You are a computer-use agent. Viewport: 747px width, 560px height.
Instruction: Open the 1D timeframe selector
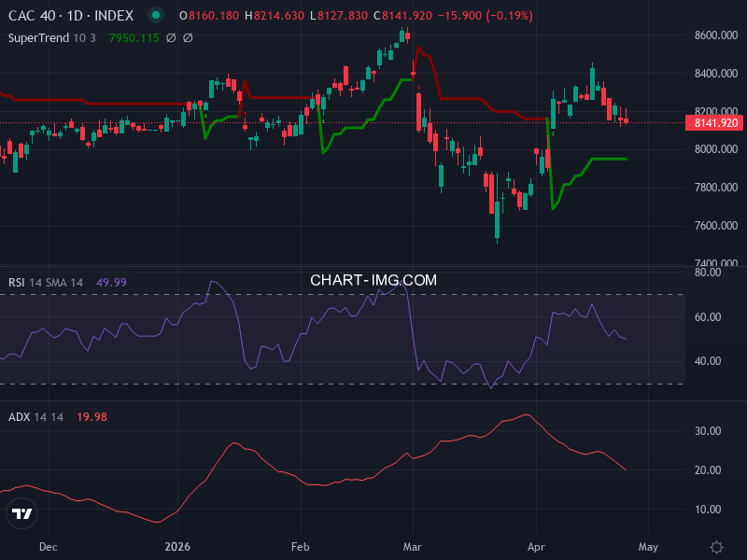coord(76,15)
